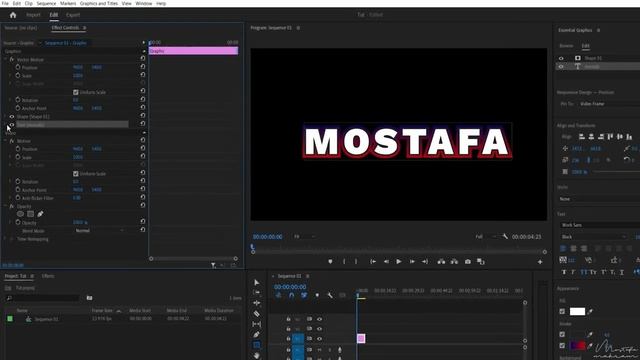This screenshot has height=360, width=640.
Task: Hide Shape 01 in Effect Controls
Action: [x=12, y=117]
